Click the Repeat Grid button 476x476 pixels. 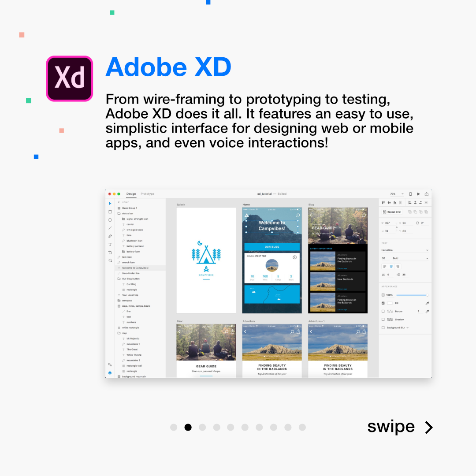pyautogui.click(x=391, y=212)
